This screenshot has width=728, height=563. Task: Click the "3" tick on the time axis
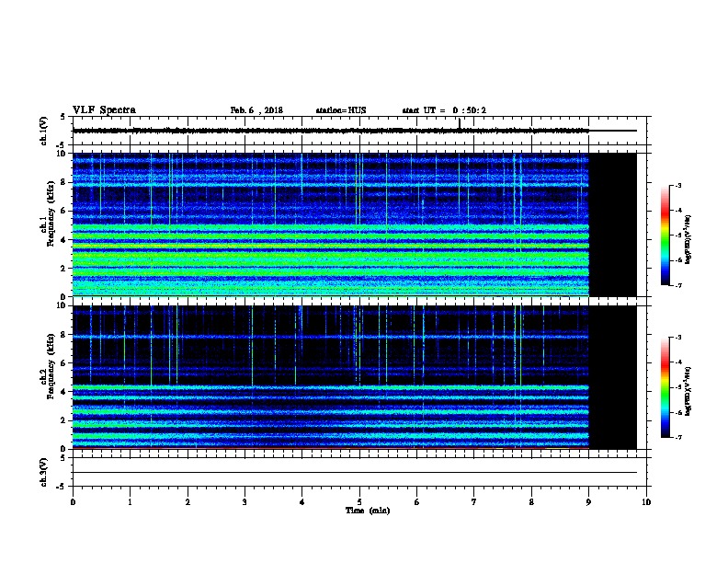[x=245, y=501]
